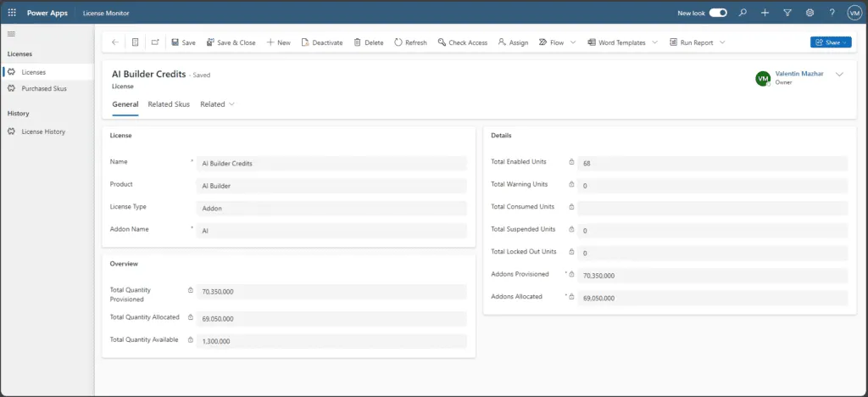The image size is (868, 397).
Task: Click Check Access command
Action: (x=463, y=42)
